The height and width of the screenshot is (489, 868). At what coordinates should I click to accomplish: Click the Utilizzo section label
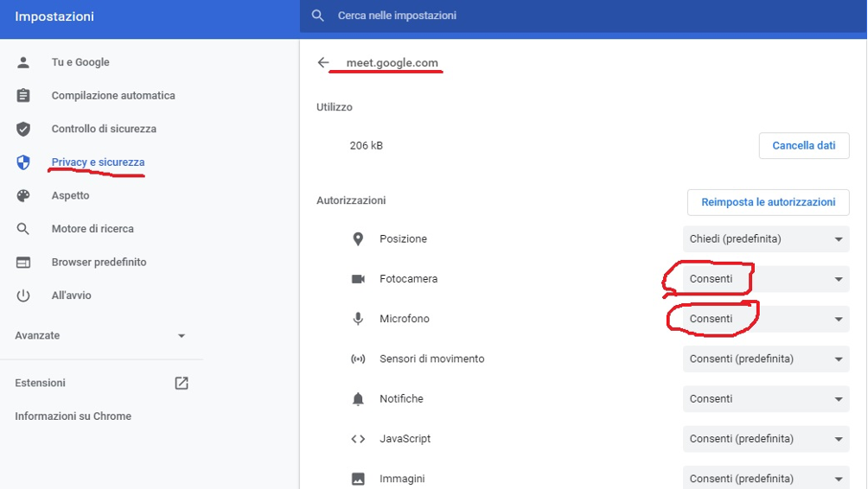tap(335, 107)
